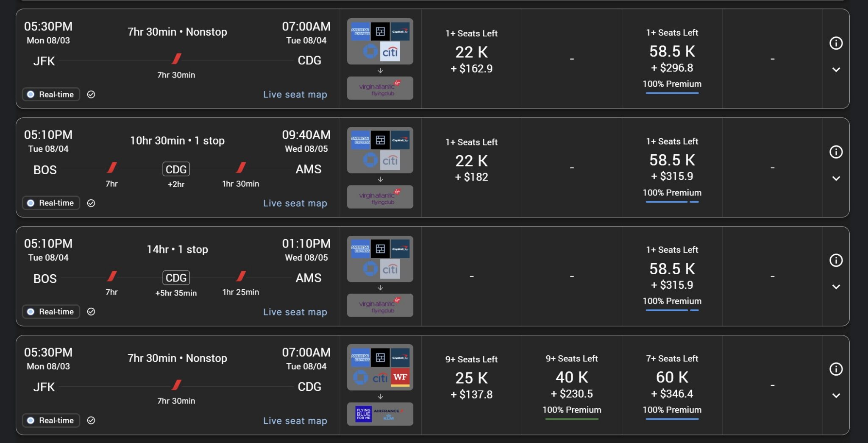Viewport: 868px width, 443px height.
Task: Click Virgin Atlantic Flying Club logo, first flight
Action: 380,88
